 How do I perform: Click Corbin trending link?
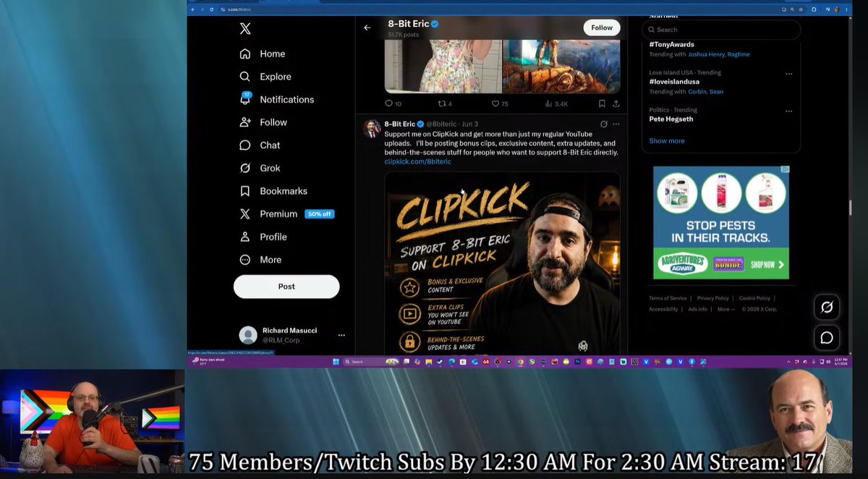click(x=698, y=92)
